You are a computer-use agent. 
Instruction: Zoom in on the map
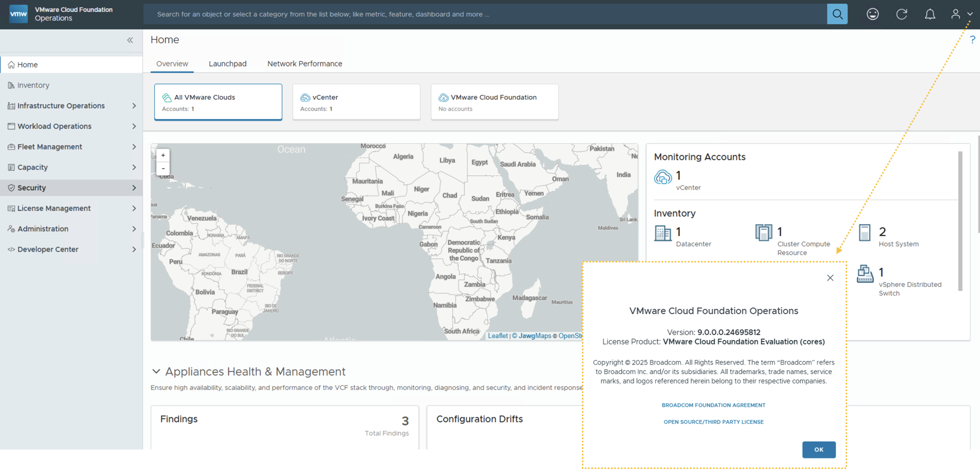[x=163, y=155]
